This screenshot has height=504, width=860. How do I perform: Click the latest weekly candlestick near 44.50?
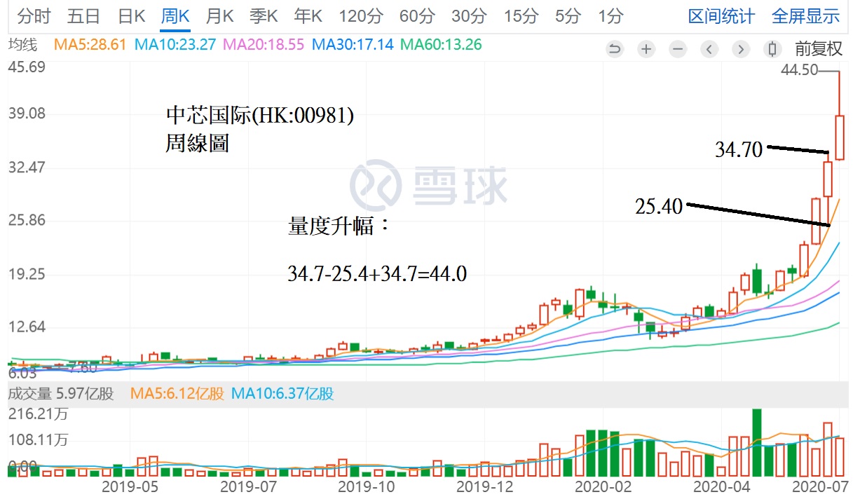click(x=839, y=137)
